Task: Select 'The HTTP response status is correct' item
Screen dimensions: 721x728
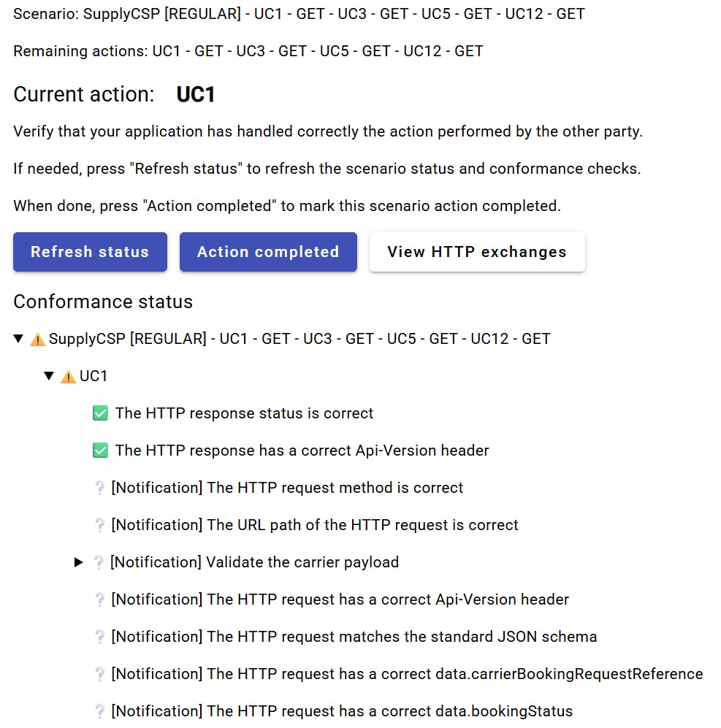Action: pos(244,413)
